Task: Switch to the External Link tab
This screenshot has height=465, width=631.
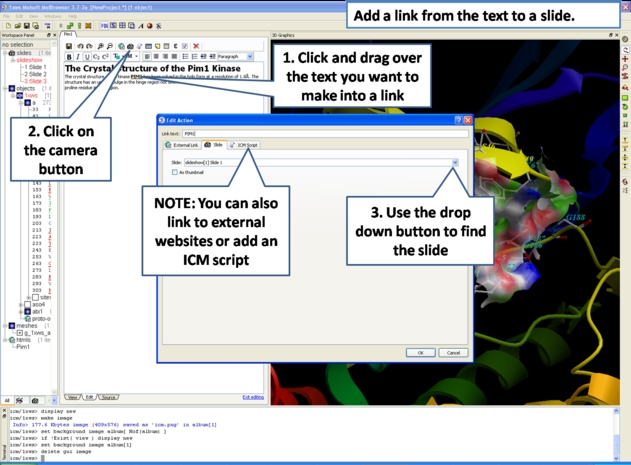Action: pyautogui.click(x=183, y=145)
